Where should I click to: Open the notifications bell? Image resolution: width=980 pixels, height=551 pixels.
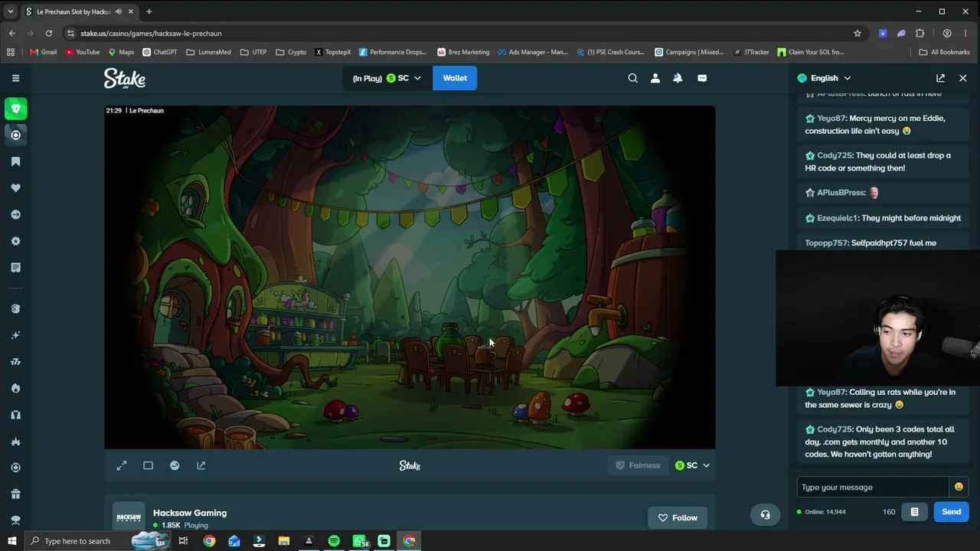click(678, 78)
